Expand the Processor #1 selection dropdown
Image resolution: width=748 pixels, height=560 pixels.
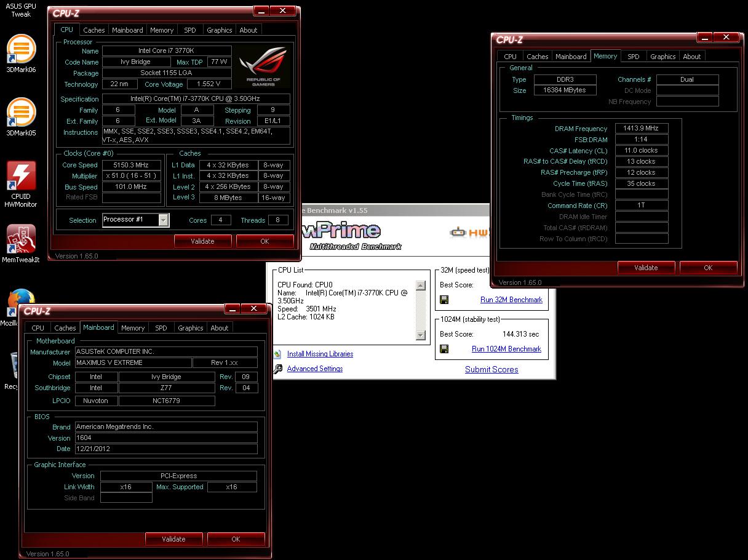164,220
